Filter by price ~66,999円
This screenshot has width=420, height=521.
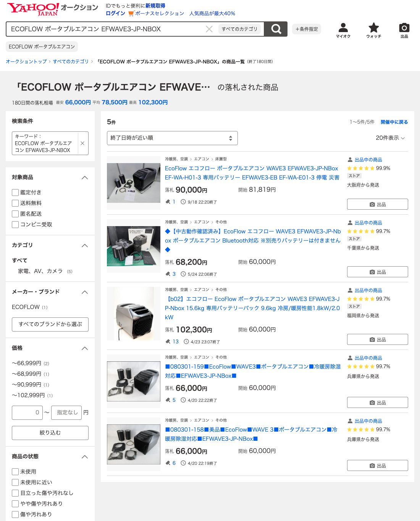(26, 363)
